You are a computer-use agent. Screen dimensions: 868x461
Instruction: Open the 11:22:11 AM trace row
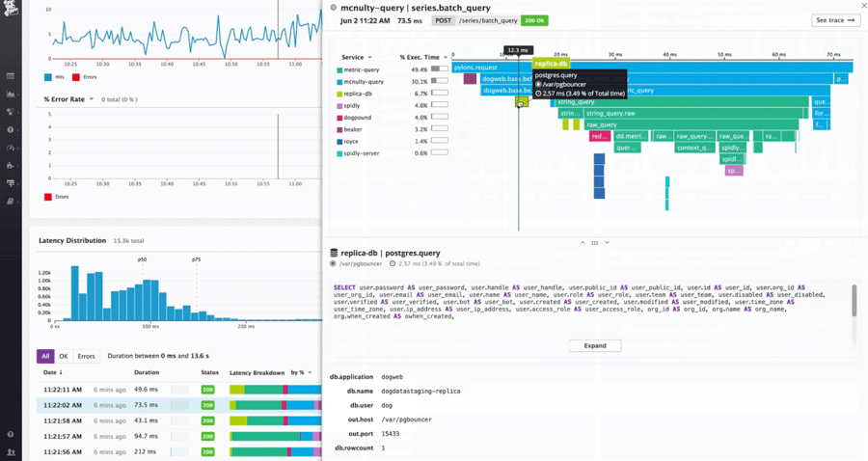pos(179,390)
